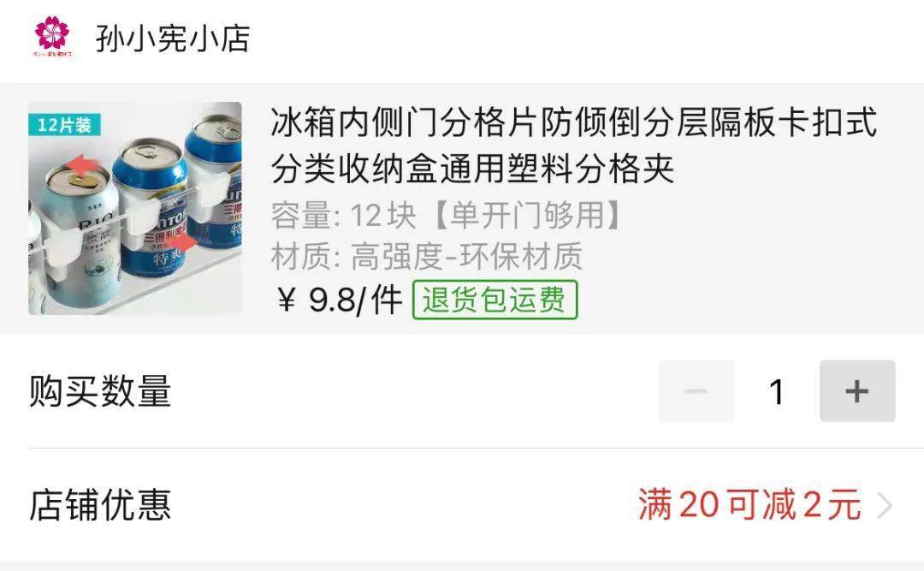This screenshot has height=571, width=924.
Task: Choose the 满20可减2元 discount option
Action: pyautogui.click(x=749, y=505)
